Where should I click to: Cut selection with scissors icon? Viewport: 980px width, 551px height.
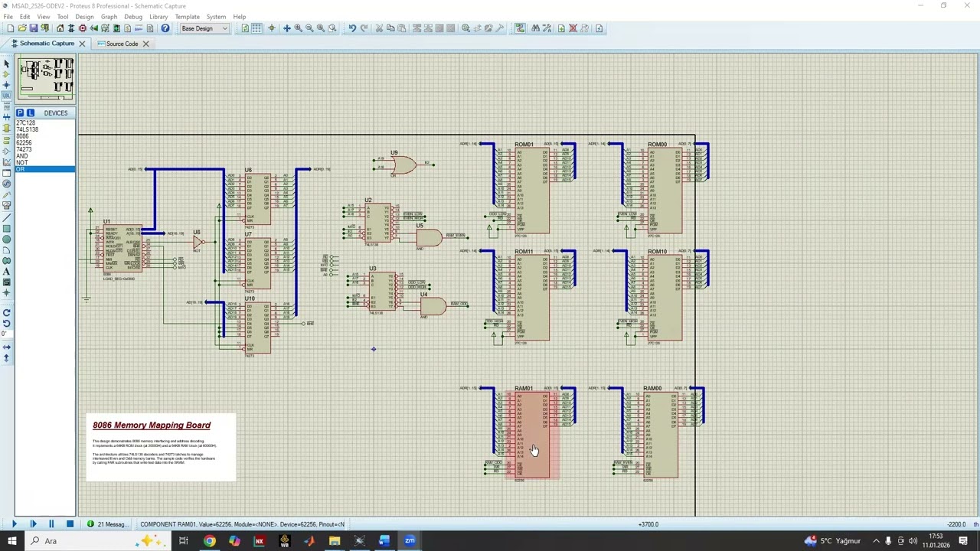coord(379,28)
